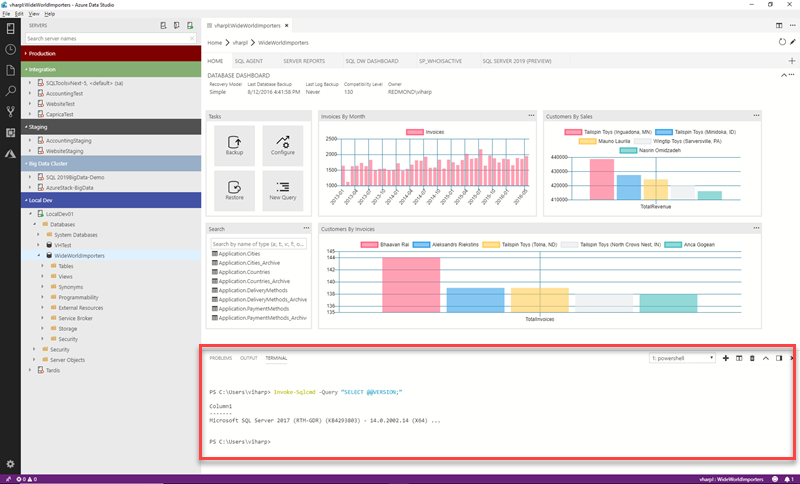Toggle Invoices legend swatch in chart
Screen dimensions: 800x484
415,132
